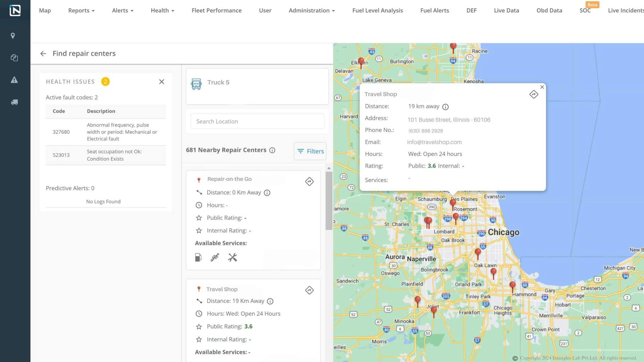Expand the Health dropdown in navigation
Image resolution: width=644 pixels, height=362 pixels.
(x=162, y=10)
